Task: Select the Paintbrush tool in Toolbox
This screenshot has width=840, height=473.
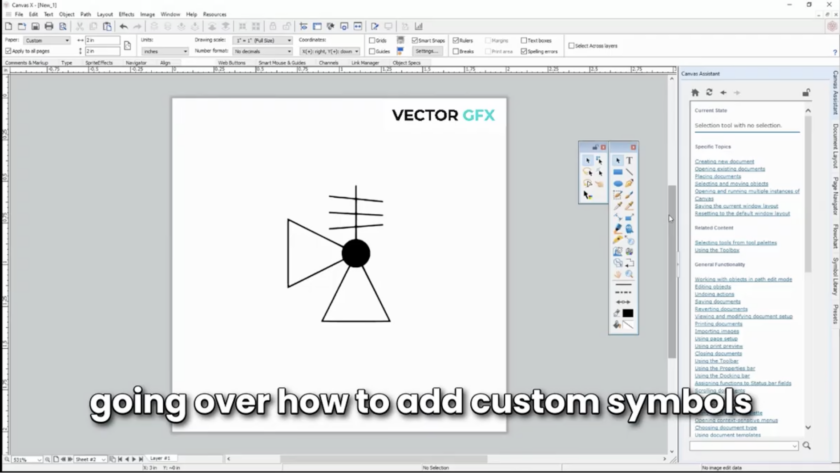Action: (x=629, y=195)
